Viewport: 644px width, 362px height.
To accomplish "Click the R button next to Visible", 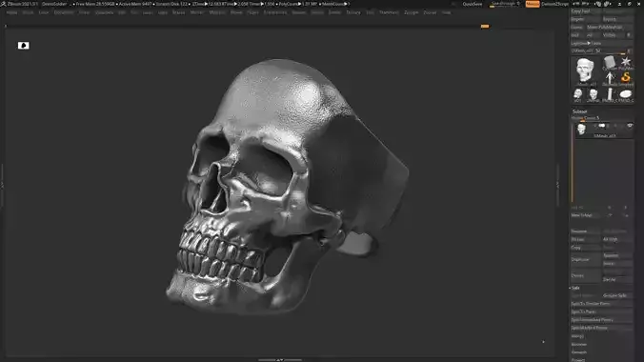I will [x=629, y=35].
